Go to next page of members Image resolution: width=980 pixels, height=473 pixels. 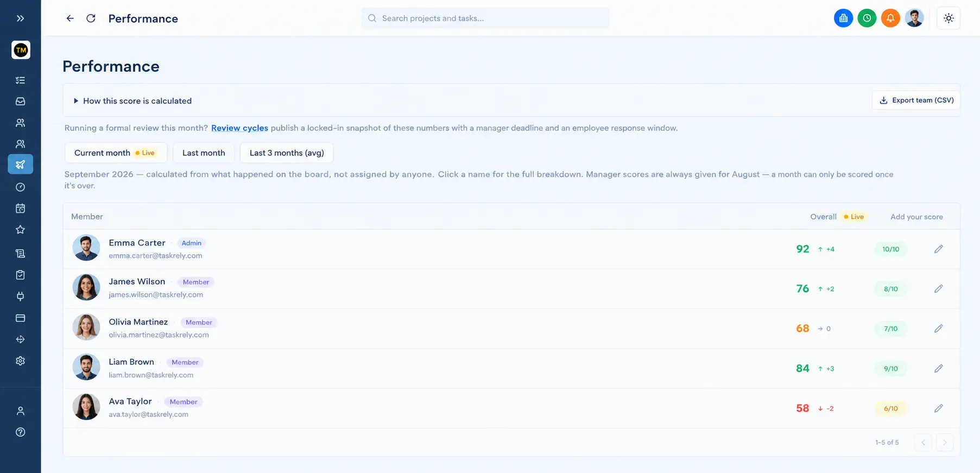click(x=945, y=443)
